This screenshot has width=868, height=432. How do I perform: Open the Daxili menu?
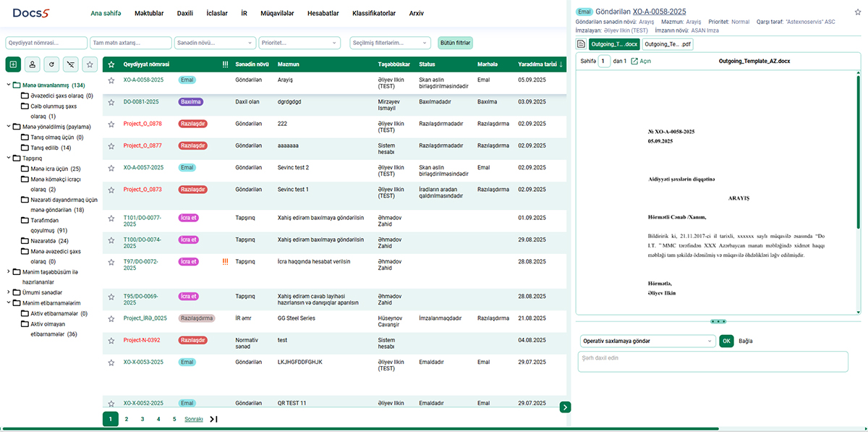point(185,13)
